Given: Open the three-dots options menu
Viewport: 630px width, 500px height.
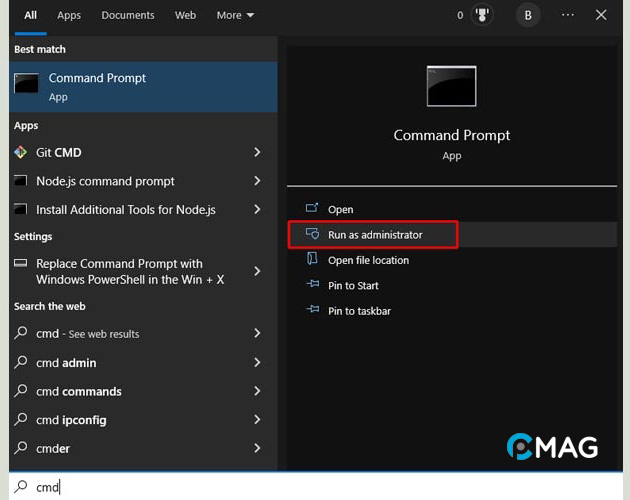Looking at the screenshot, I should point(568,15).
